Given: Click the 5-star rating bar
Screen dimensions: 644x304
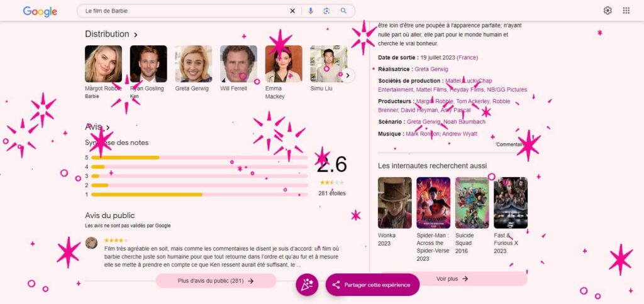Looking at the screenshot, I should 200,157.
